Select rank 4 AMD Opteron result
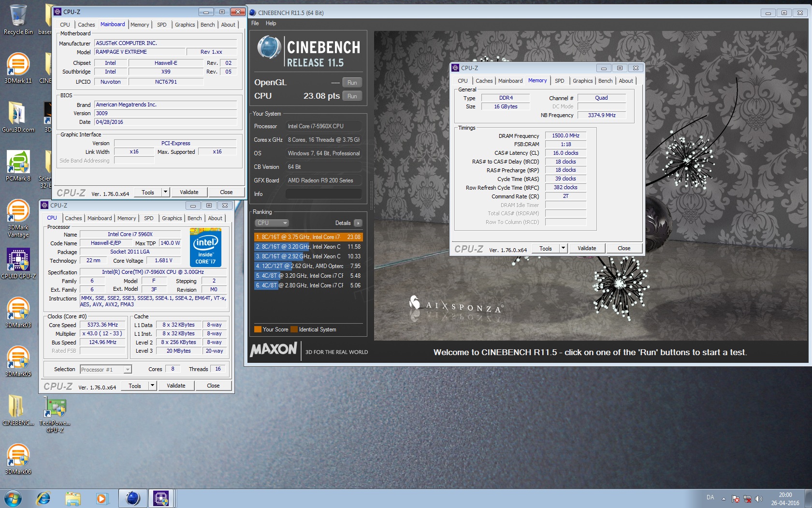812x508 pixels. tap(308, 266)
